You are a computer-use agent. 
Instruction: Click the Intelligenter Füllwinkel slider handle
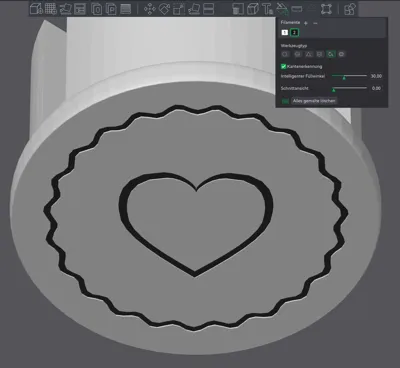(344, 77)
